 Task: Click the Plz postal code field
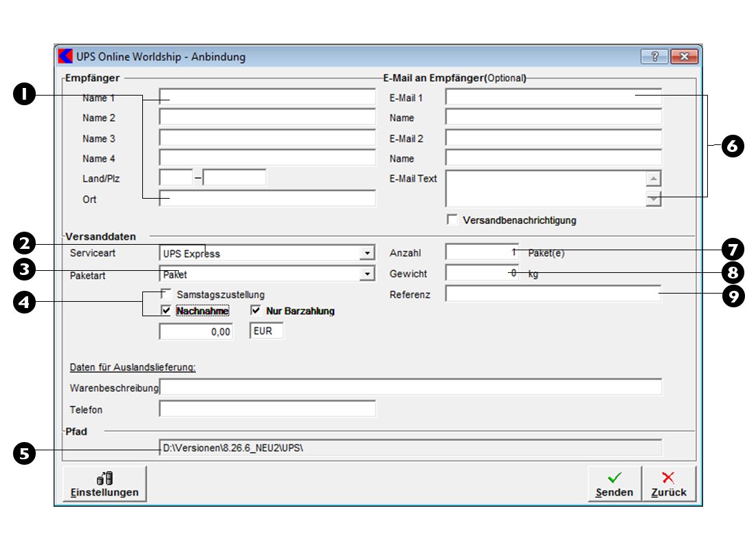pyautogui.click(x=234, y=178)
